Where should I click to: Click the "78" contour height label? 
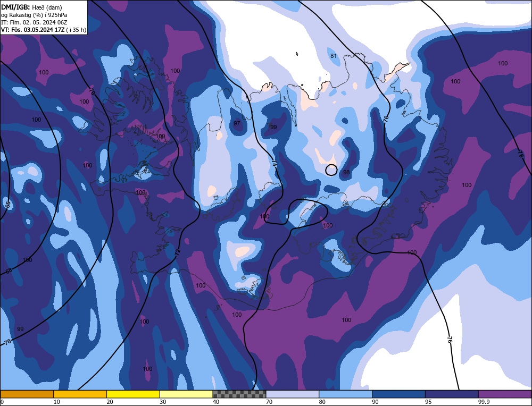(520, 153)
